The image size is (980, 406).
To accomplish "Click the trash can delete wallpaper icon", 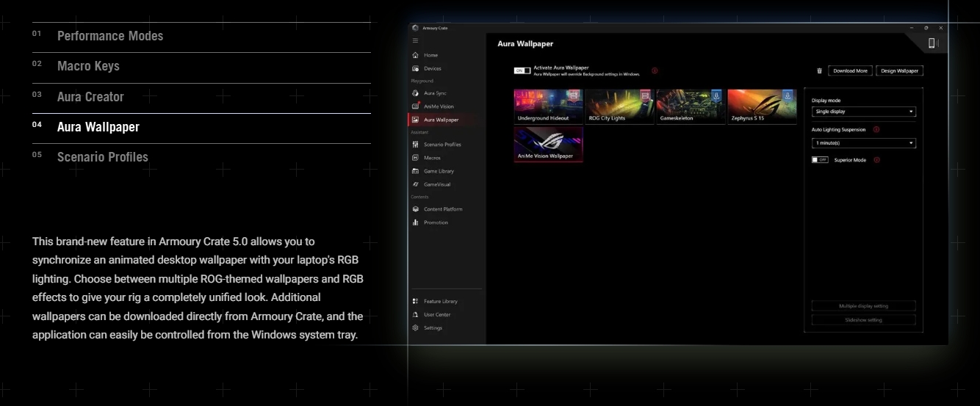I will pyautogui.click(x=820, y=71).
